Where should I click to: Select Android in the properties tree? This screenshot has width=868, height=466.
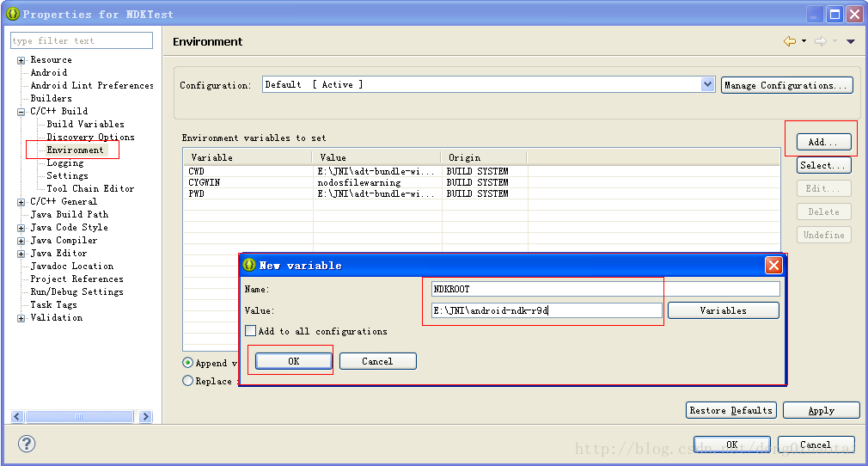point(49,72)
